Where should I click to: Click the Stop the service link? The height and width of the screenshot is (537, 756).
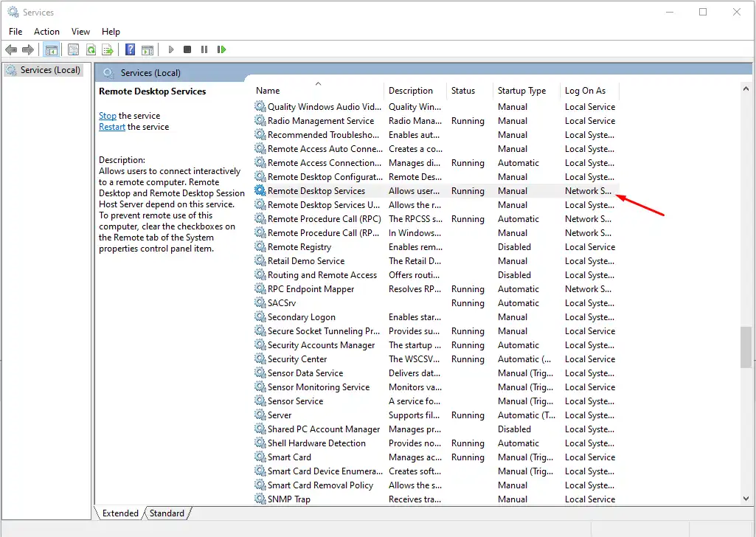[108, 116]
